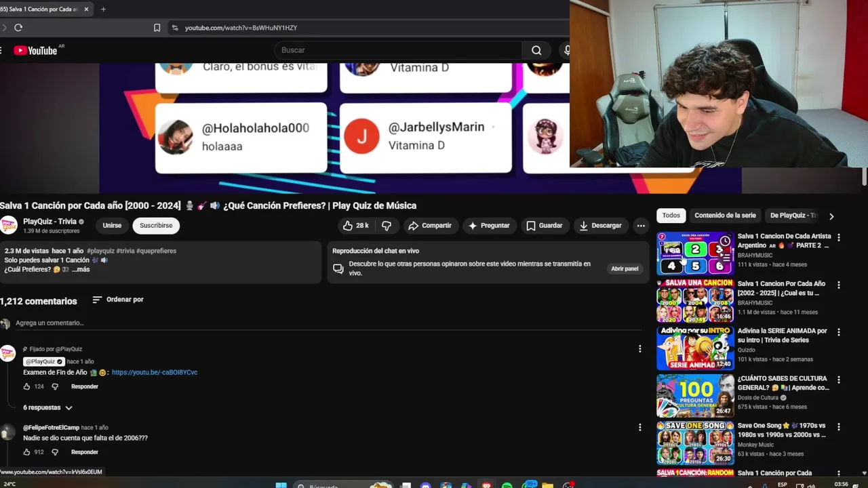
Task: Open the Ordenar por sort dropdown
Action: pyautogui.click(x=118, y=300)
